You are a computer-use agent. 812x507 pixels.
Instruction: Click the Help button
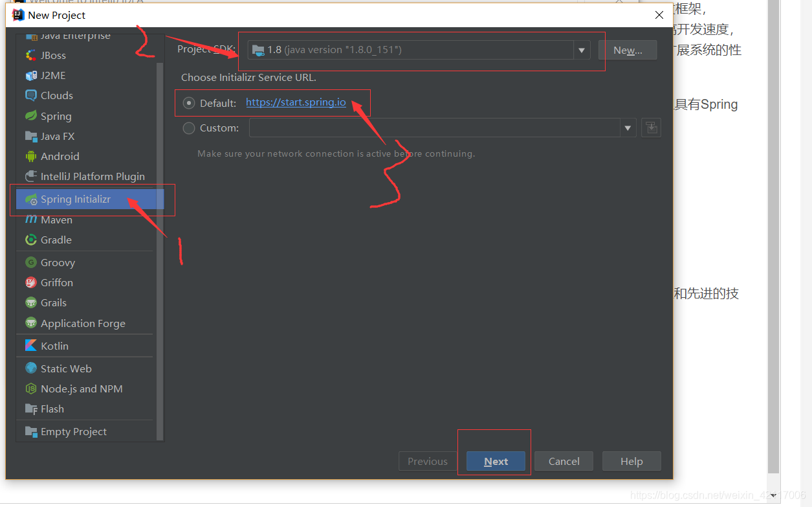pyautogui.click(x=631, y=461)
